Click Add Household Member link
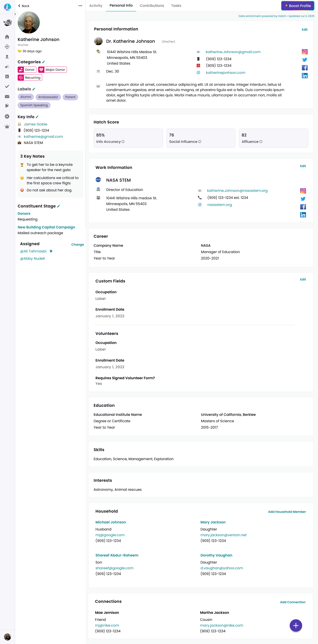The image size is (318, 644). click(x=287, y=512)
